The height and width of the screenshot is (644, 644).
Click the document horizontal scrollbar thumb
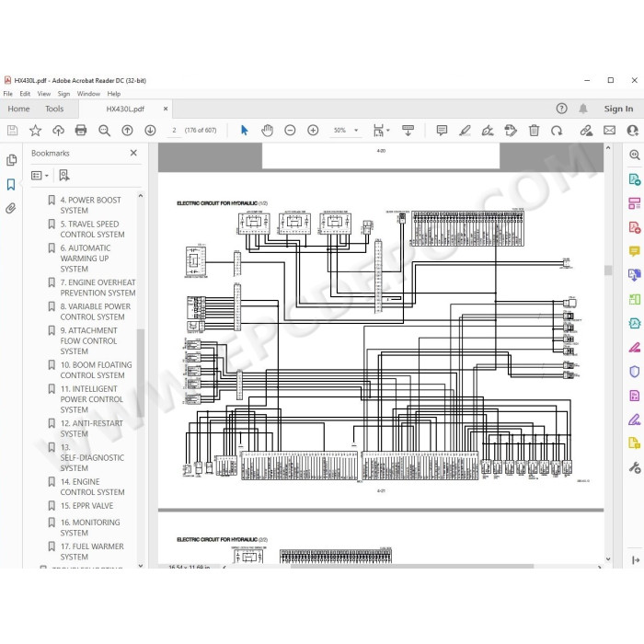coord(412,567)
